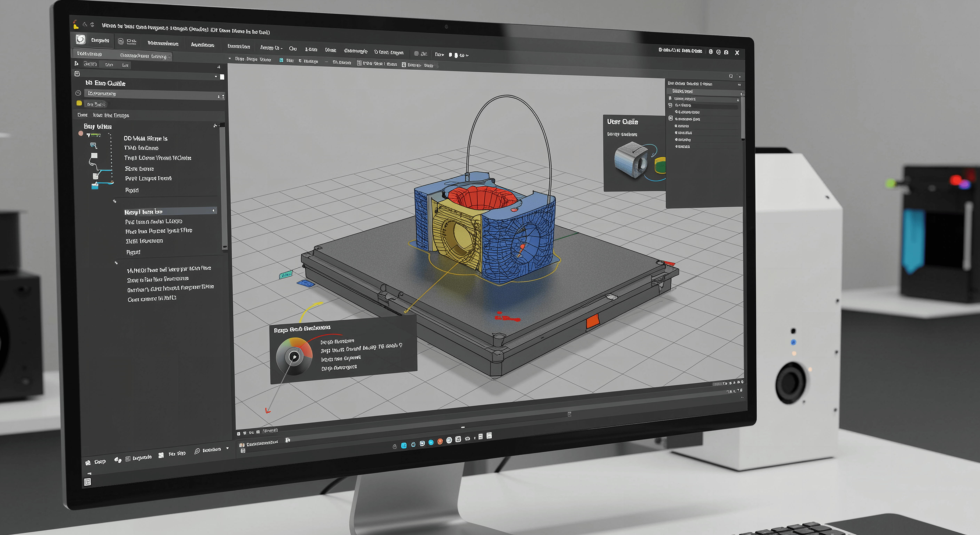The height and width of the screenshot is (535, 980).
Task: Click the red axis marker at viewport bottom-left
Action: (x=267, y=410)
